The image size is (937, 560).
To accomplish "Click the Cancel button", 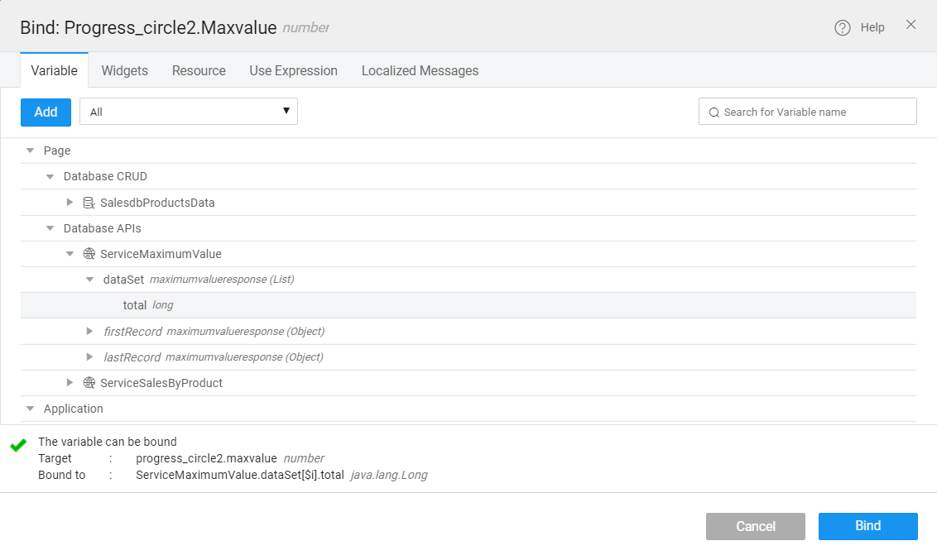I will coord(755,526).
